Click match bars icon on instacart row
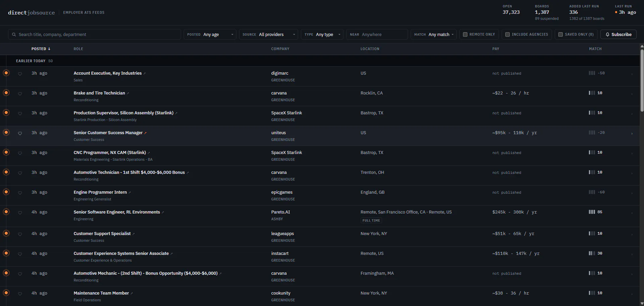Image resolution: width=644 pixels, height=306 pixels. pyautogui.click(x=592, y=253)
